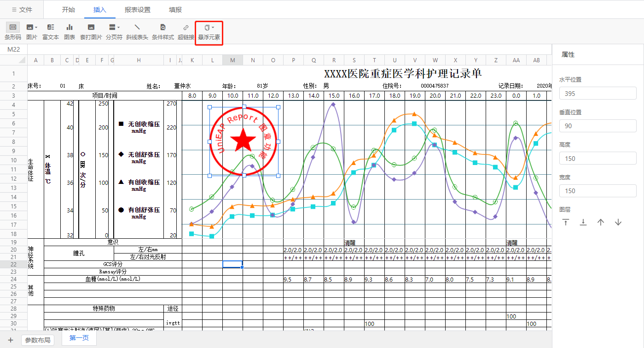Click the 81岁 age cell
This screenshot has width=644, height=348.
pos(262,86)
